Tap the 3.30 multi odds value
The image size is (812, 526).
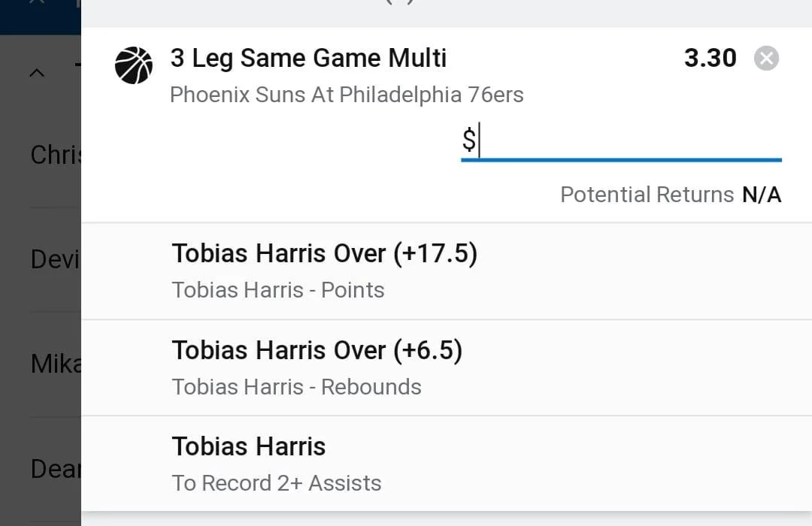710,59
